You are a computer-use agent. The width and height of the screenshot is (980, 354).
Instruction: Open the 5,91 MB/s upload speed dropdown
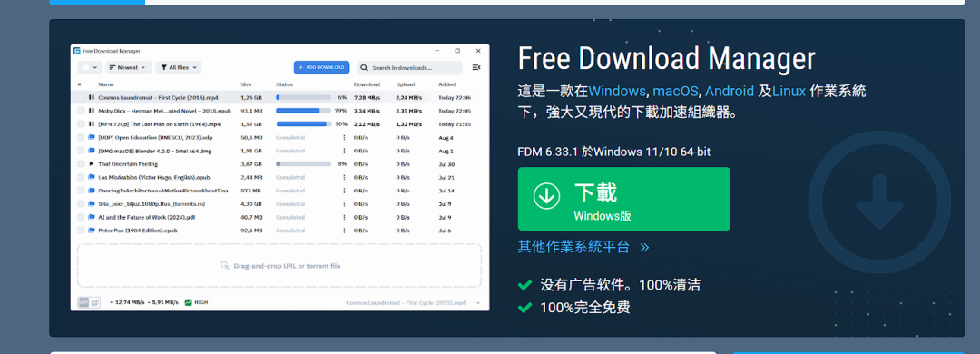[x=163, y=302]
